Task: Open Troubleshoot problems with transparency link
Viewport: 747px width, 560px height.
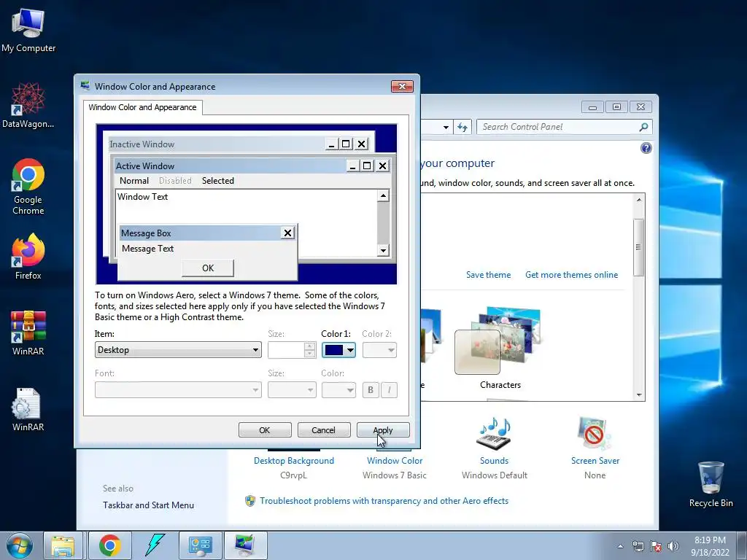Action: click(x=384, y=501)
